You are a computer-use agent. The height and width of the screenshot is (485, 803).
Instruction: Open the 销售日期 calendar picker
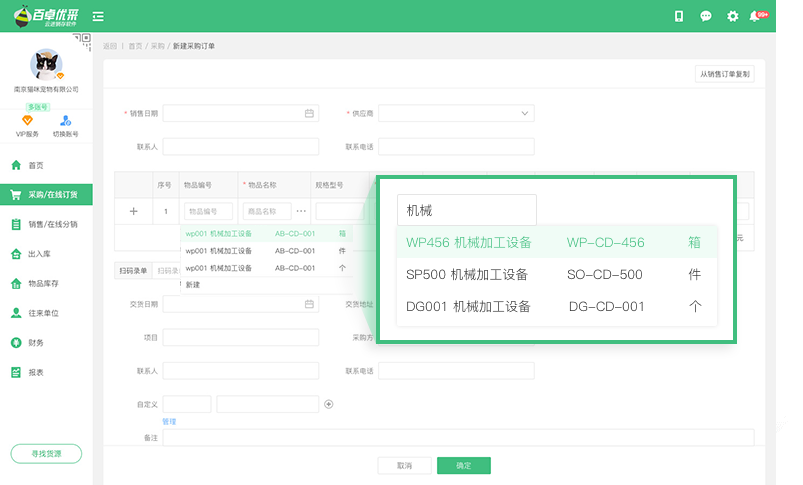pyautogui.click(x=309, y=114)
